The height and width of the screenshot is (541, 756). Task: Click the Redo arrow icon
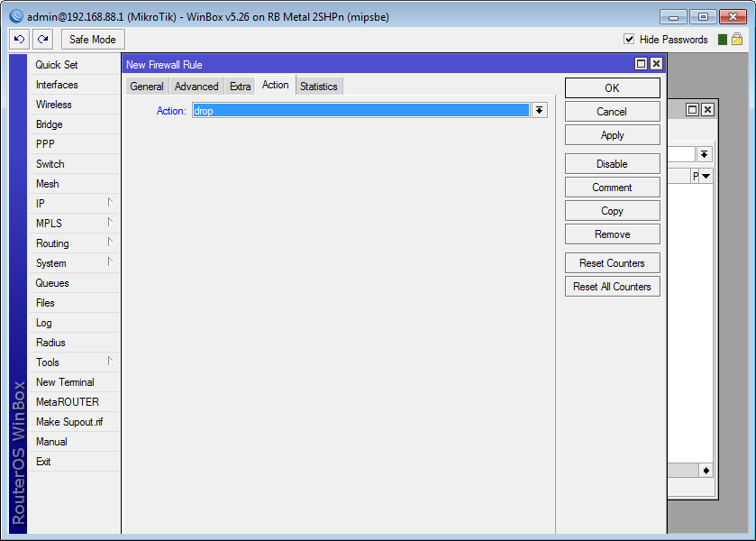click(43, 39)
